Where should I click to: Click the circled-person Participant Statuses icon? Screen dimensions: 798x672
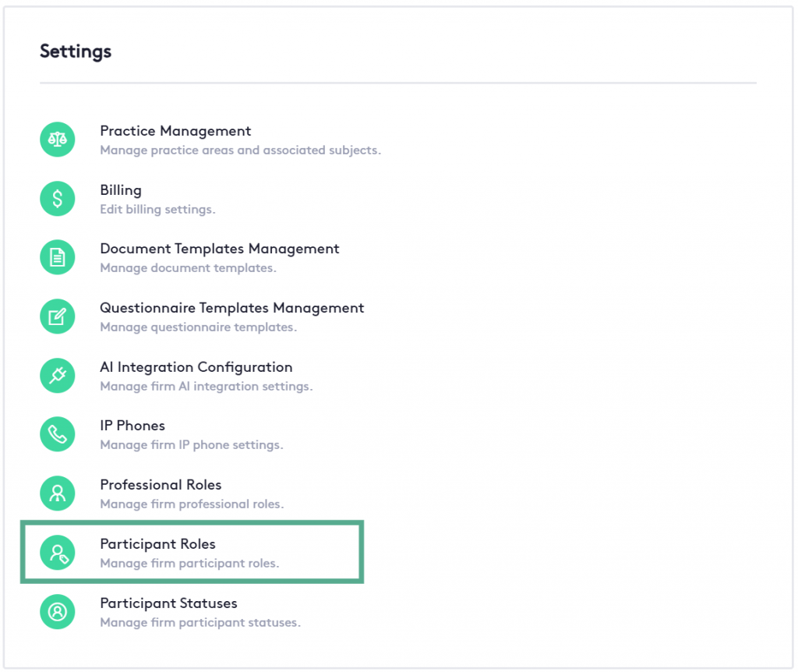(x=58, y=612)
